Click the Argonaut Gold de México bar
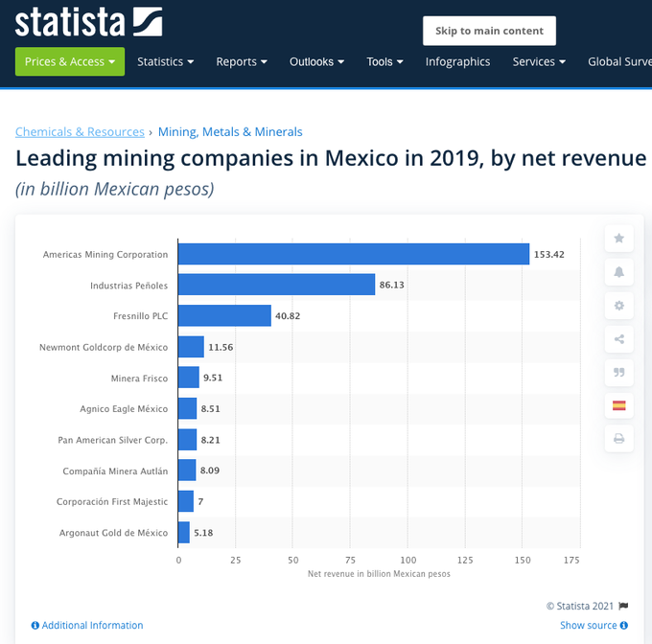 tap(184, 532)
